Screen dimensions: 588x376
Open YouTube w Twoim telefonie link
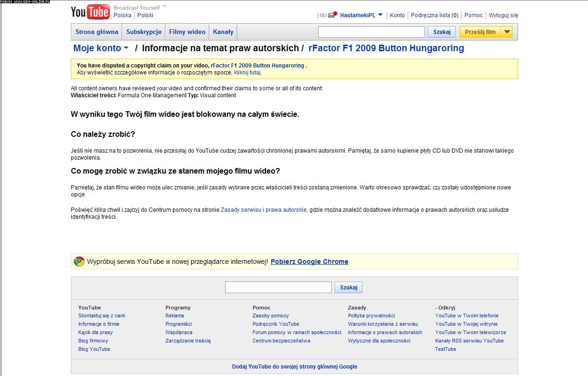coord(467,316)
